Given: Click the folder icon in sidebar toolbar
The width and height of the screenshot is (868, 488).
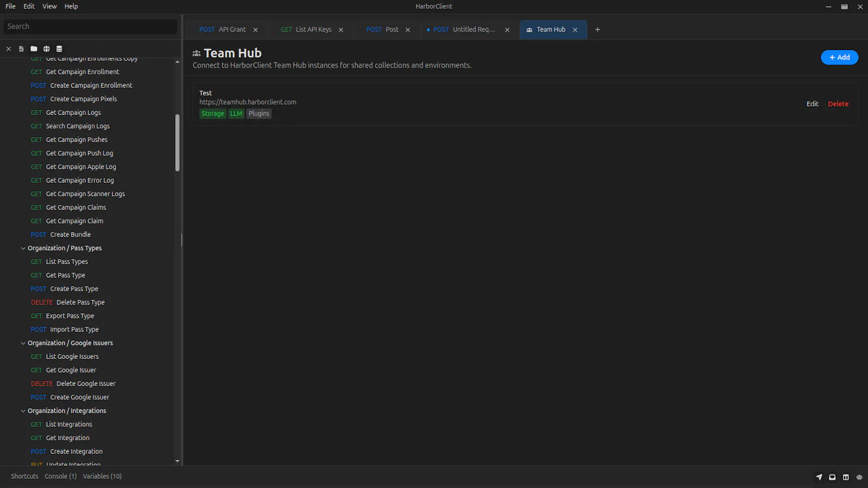Looking at the screenshot, I should (34, 49).
